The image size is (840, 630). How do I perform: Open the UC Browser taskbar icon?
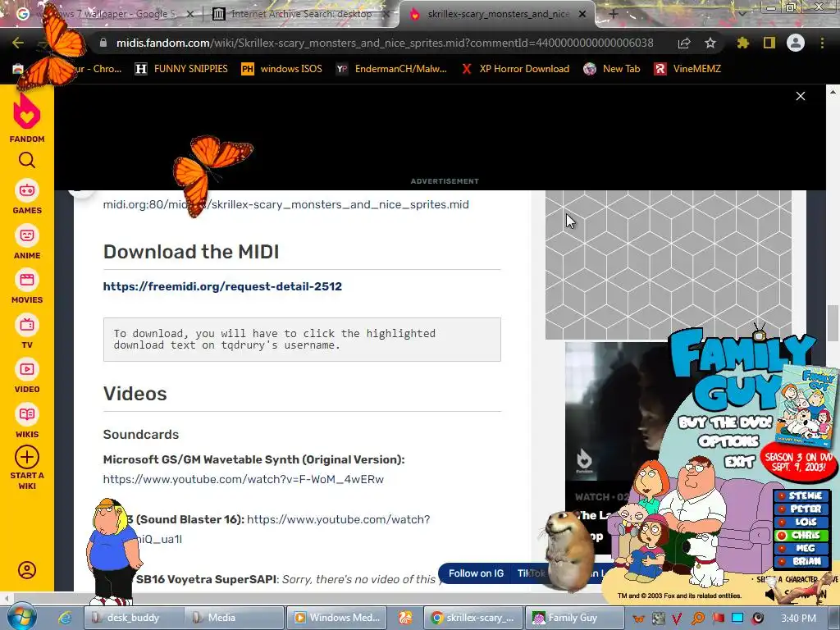point(405,618)
